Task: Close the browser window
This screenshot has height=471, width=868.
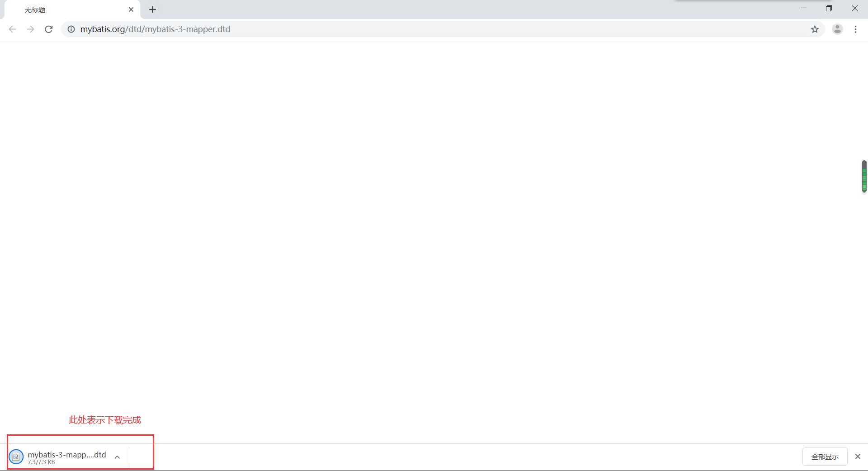Action: click(x=855, y=9)
